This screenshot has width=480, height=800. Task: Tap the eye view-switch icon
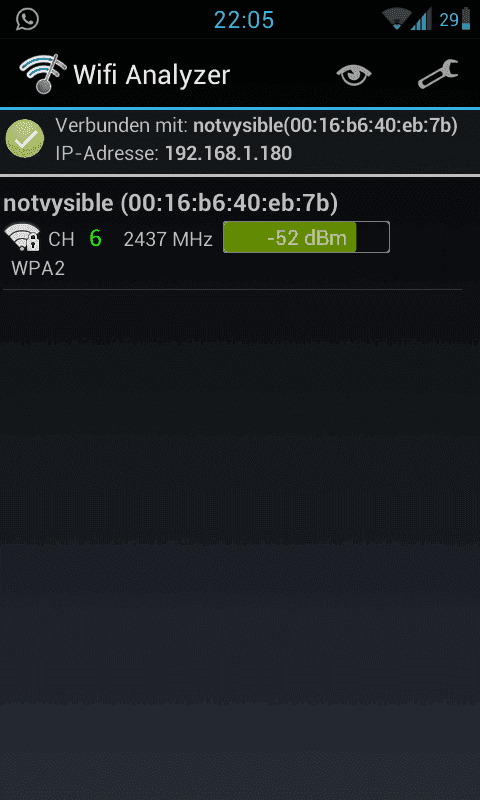coord(353,76)
